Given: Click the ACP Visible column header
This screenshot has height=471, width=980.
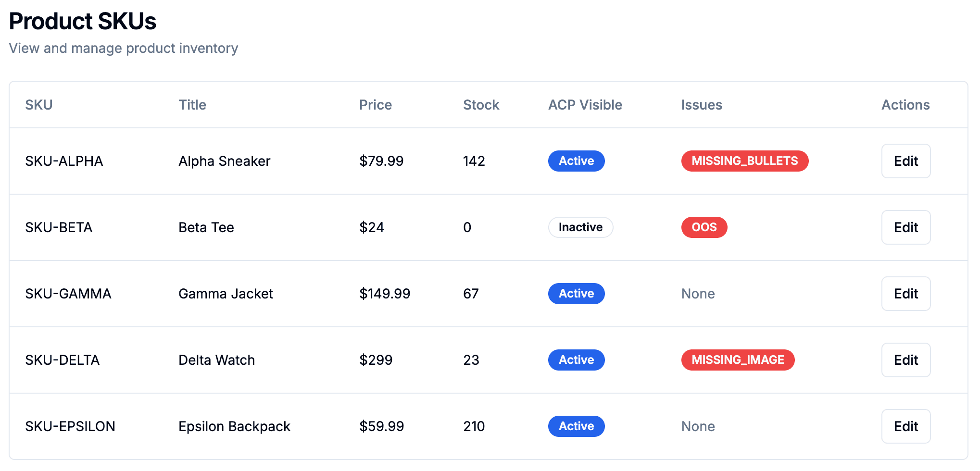Looking at the screenshot, I should (x=585, y=105).
